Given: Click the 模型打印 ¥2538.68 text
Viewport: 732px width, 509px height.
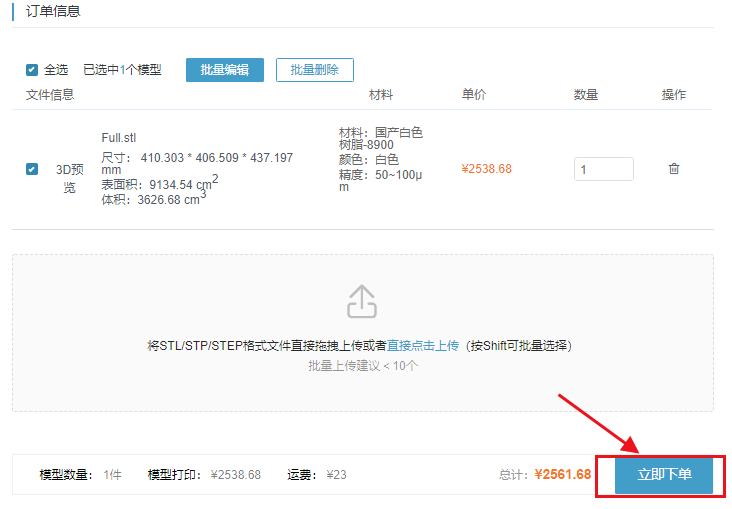Looking at the screenshot, I should pyautogui.click(x=204, y=475).
